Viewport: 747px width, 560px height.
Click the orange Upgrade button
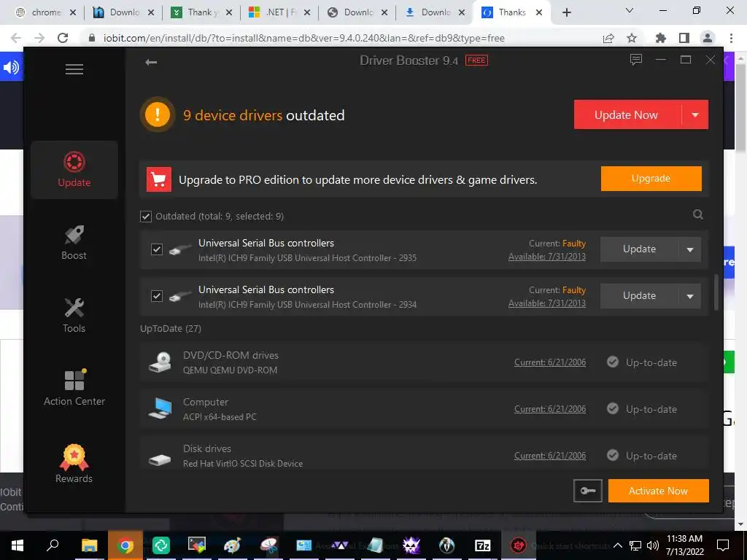(651, 179)
